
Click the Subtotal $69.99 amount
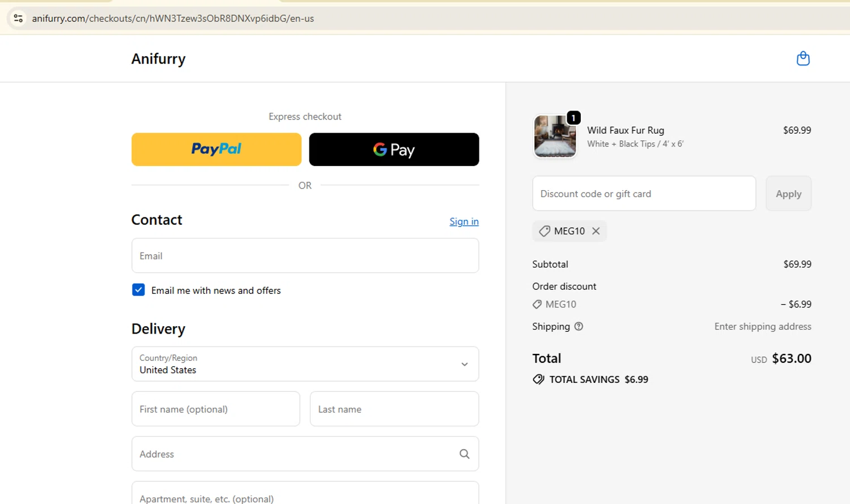[x=797, y=264]
